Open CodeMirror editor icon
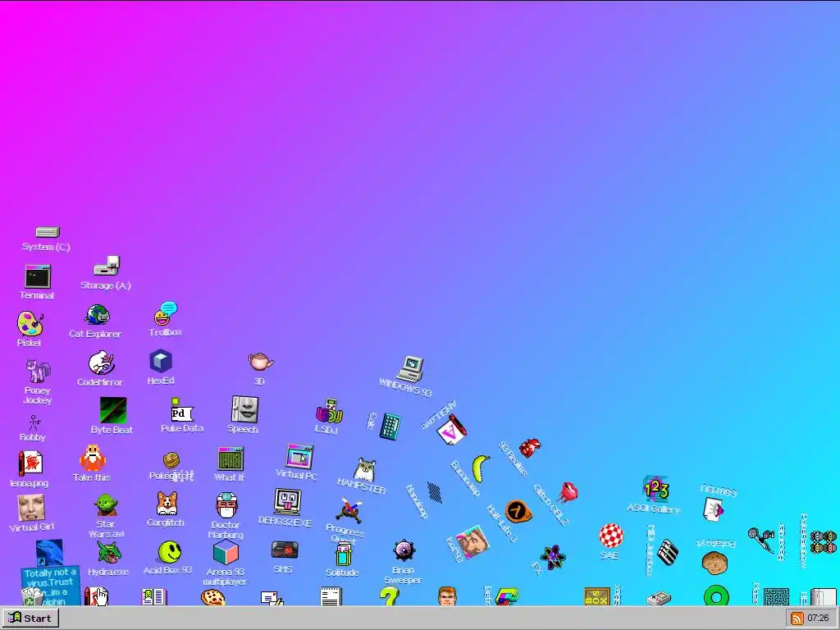 point(101,363)
